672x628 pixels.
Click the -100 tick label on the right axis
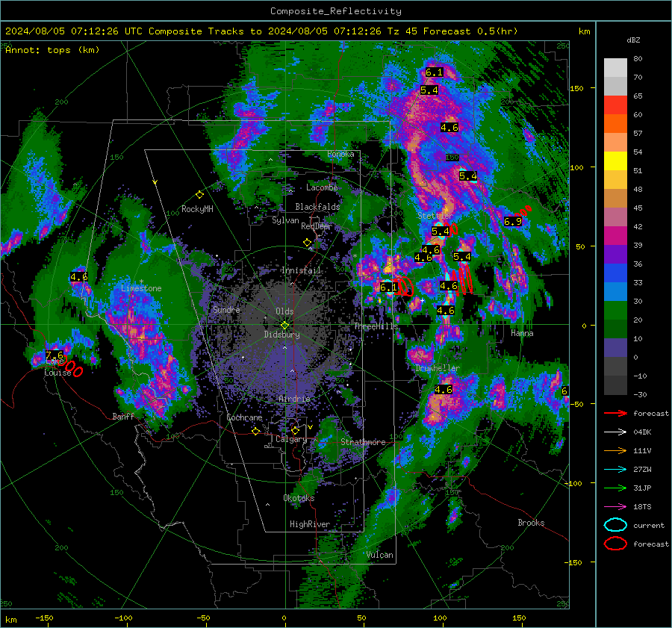[x=573, y=483]
